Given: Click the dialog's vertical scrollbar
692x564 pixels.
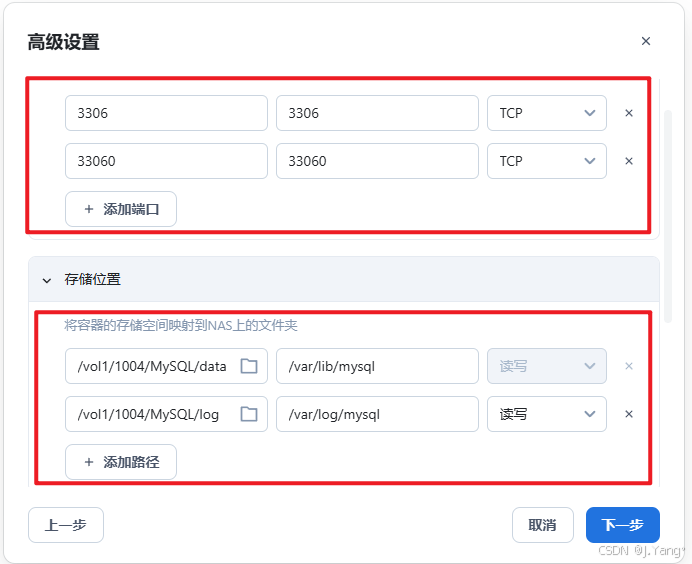Looking at the screenshot, I should pos(668,216).
